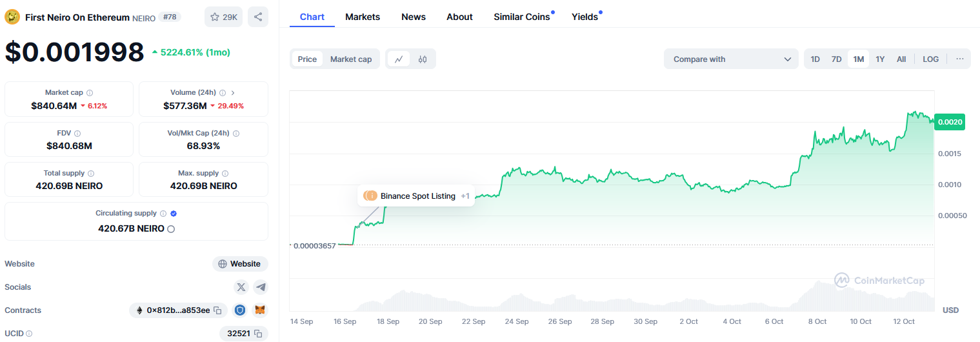This screenshot has height=342, width=980.
Task: Open the Telegram social link
Action: [261, 287]
